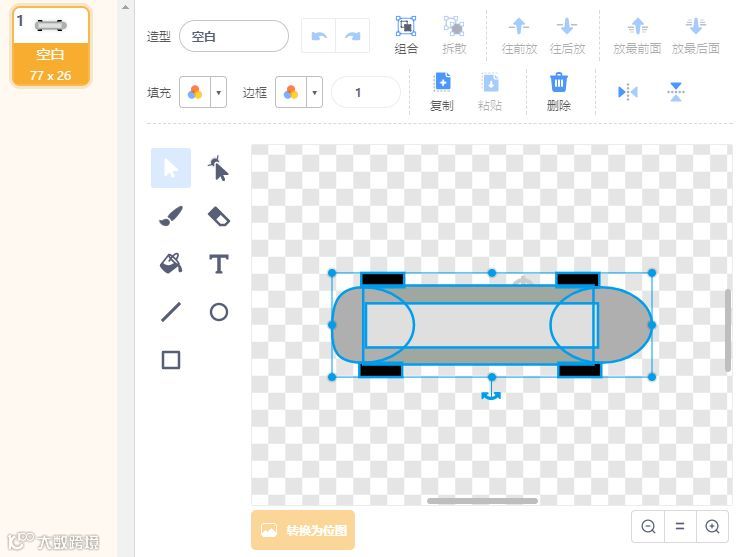The height and width of the screenshot is (557, 754).
Task: Bring selection to front with 放最前面
Action: pyautogui.click(x=637, y=35)
